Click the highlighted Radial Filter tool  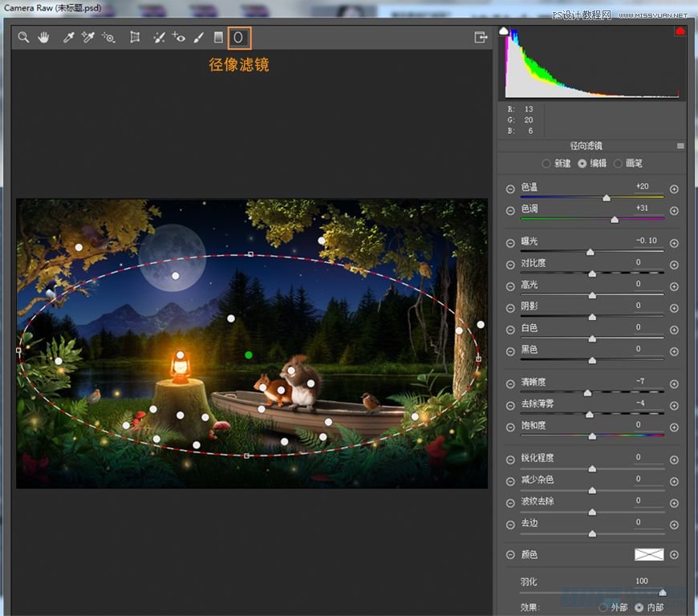coord(239,37)
